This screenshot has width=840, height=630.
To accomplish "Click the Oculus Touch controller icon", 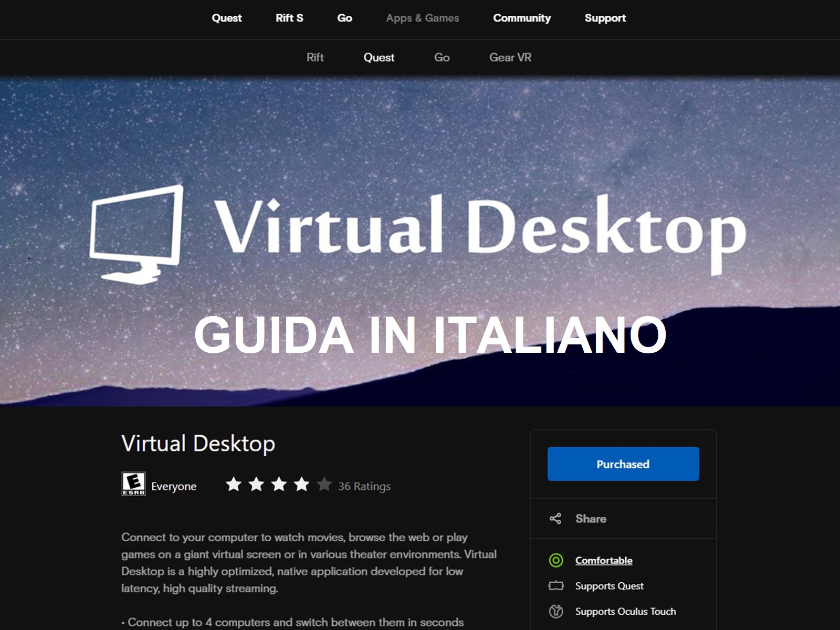I will tap(555, 611).
